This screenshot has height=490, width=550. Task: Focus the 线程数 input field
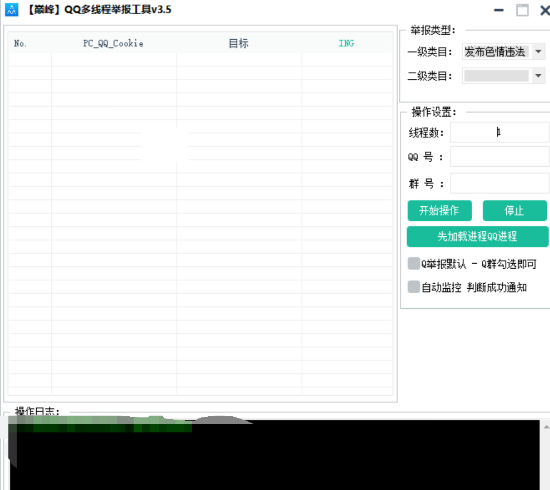pos(499,132)
